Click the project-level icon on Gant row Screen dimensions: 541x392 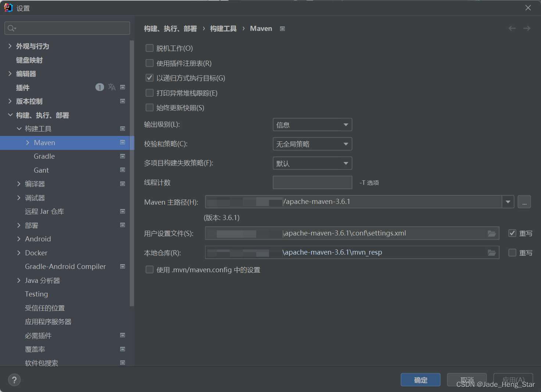coord(123,170)
